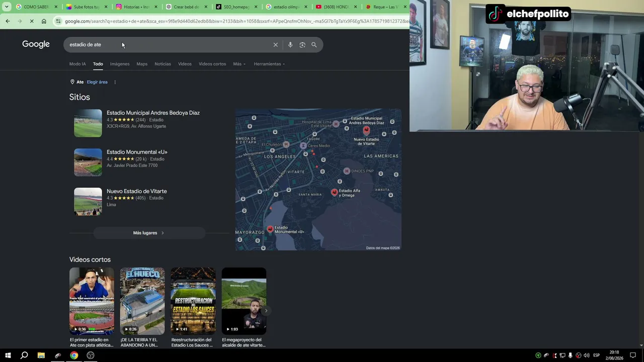Open Estadio Monumental «U» result
This screenshot has height=362, width=644.
click(x=137, y=152)
